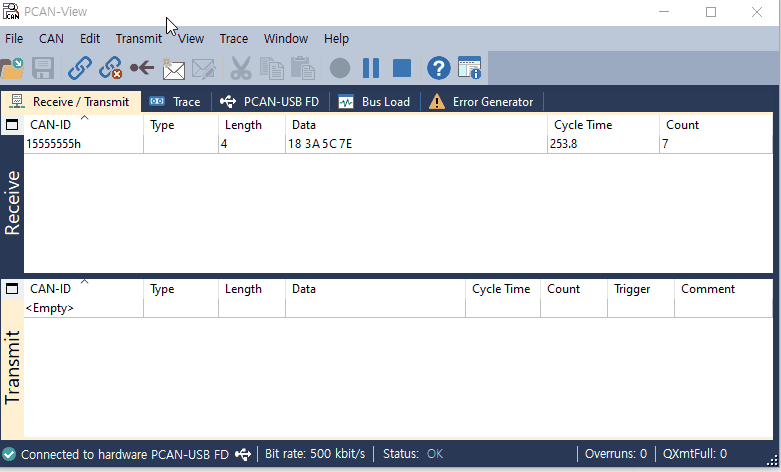Click the Bit rate 500 kbit/s status text
781x472 pixels.
pyautogui.click(x=315, y=454)
